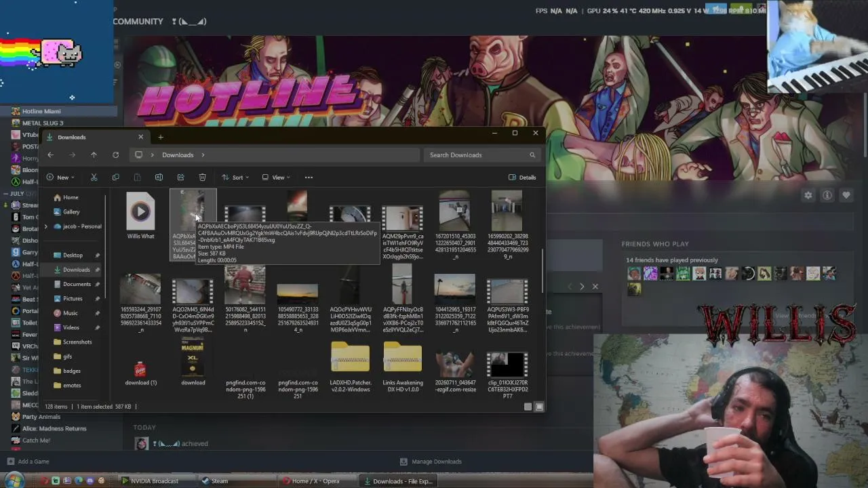
Task: Toggle the Details pane
Action: [x=522, y=178]
